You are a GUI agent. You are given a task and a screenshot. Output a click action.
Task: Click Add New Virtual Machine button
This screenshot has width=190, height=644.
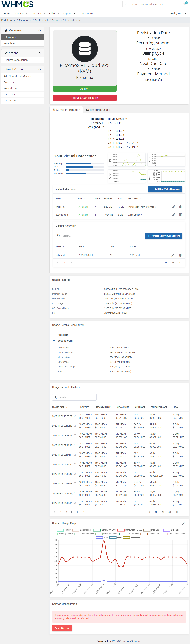coord(165,189)
